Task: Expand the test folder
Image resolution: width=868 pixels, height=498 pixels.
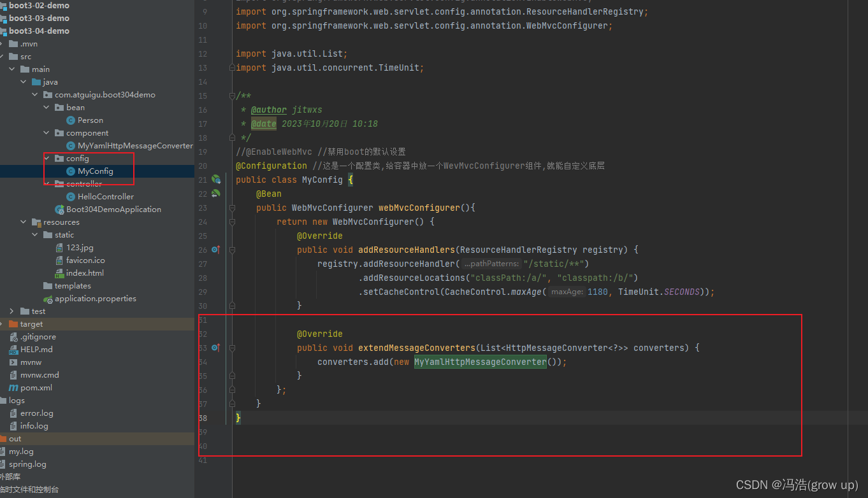Action: (12, 311)
